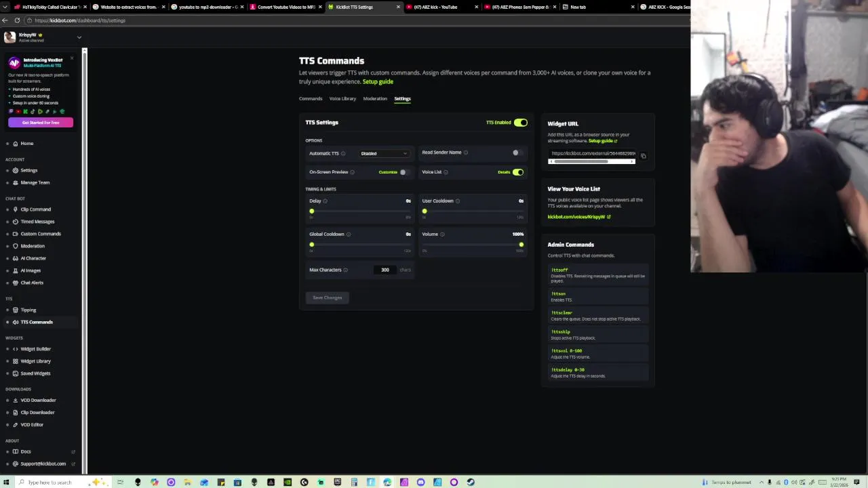Show info tooltip icon for Read Sender Name
868x488 pixels.
(x=466, y=152)
